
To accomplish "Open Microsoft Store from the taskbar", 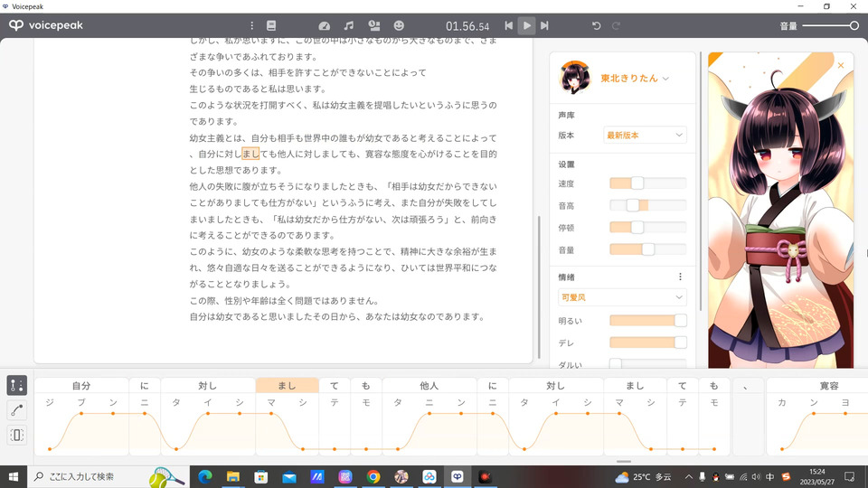I will pyautogui.click(x=260, y=476).
